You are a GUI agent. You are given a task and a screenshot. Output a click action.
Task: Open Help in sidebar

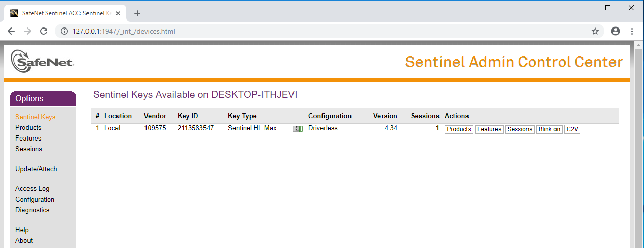[22, 230]
